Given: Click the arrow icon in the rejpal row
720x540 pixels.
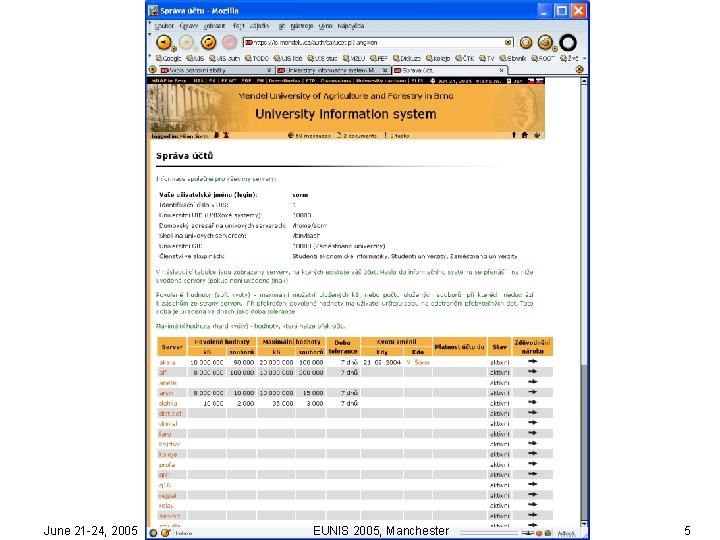Looking at the screenshot, I should click(x=532, y=495).
